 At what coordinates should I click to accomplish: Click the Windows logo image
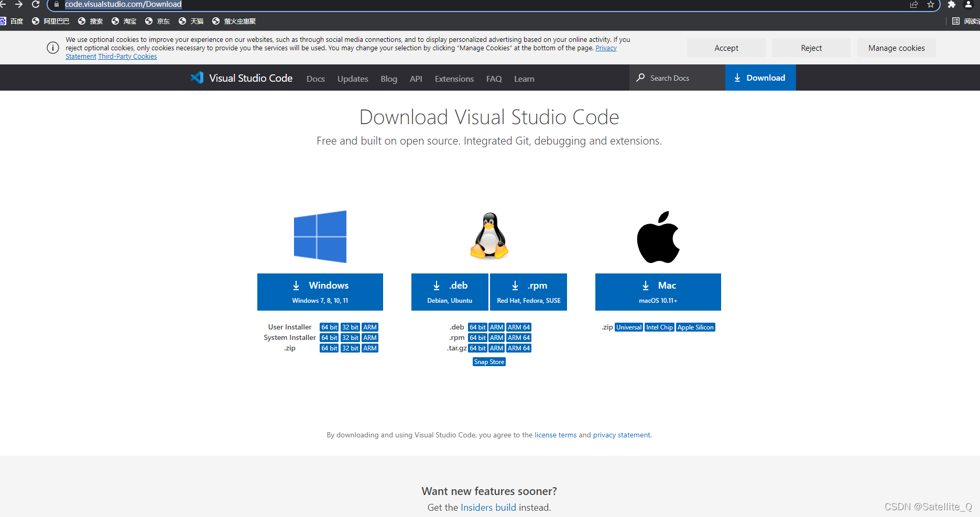[320, 237]
